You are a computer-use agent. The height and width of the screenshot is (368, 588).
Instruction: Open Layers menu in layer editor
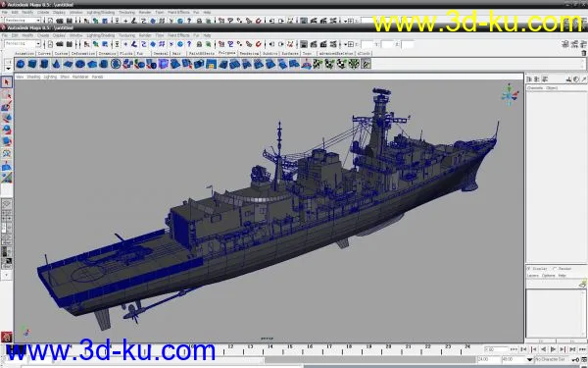tap(532, 276)
